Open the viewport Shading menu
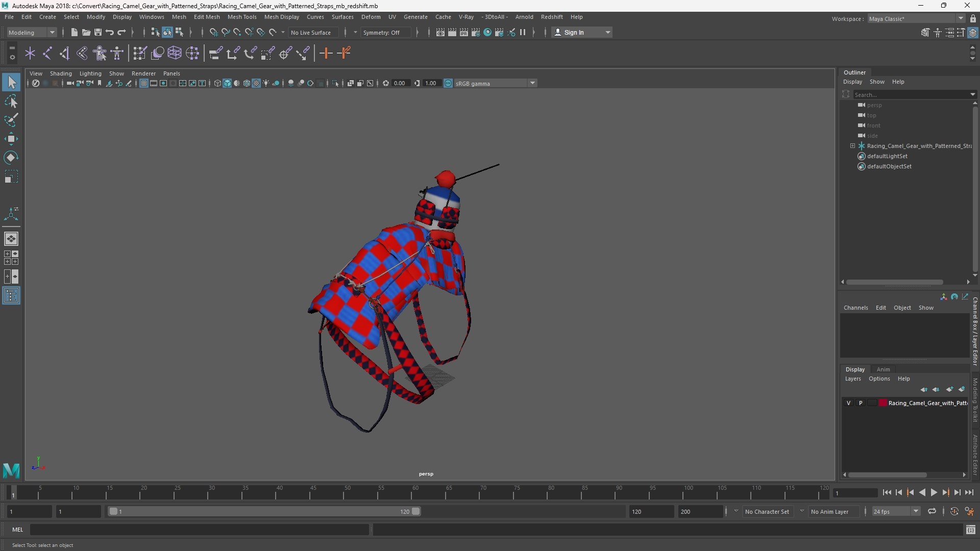 pyautogui.click(x=61, y=73)
